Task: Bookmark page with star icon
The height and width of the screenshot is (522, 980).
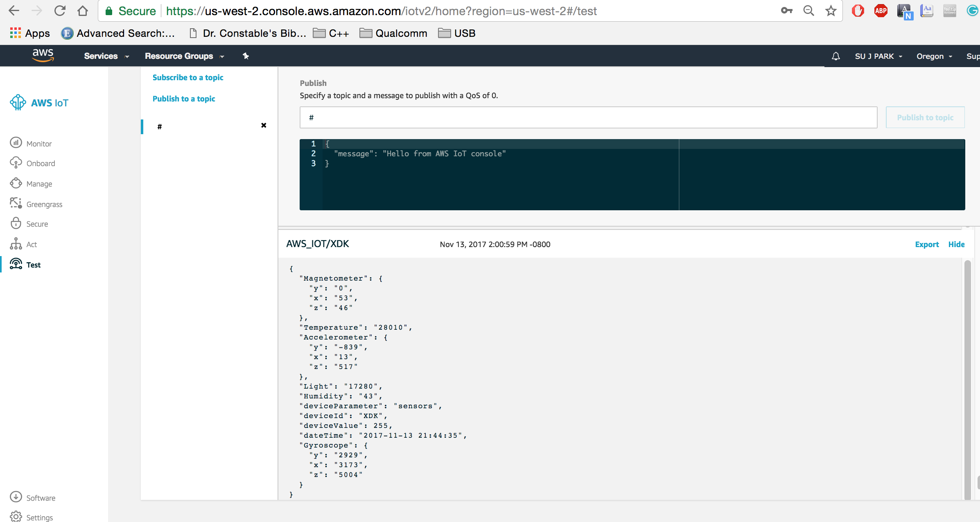Action: pyautogui.click(x=831, y=11)
